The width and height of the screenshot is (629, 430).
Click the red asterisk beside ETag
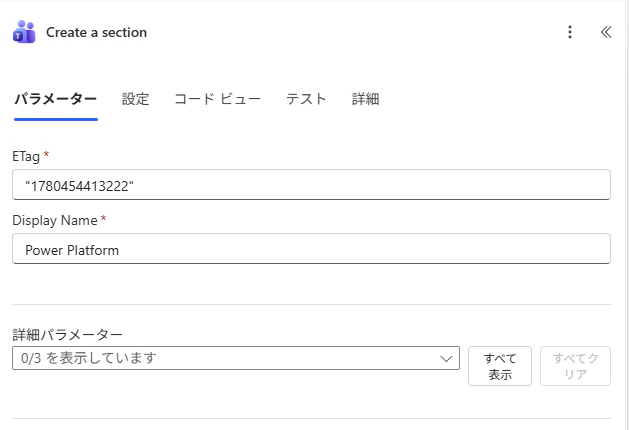(x=46, y=154)
